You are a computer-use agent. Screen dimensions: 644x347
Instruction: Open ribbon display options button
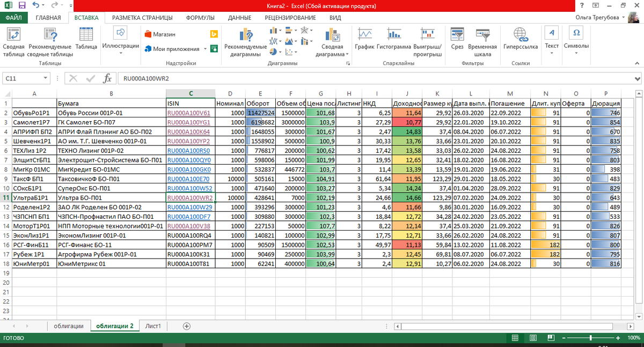596,5
